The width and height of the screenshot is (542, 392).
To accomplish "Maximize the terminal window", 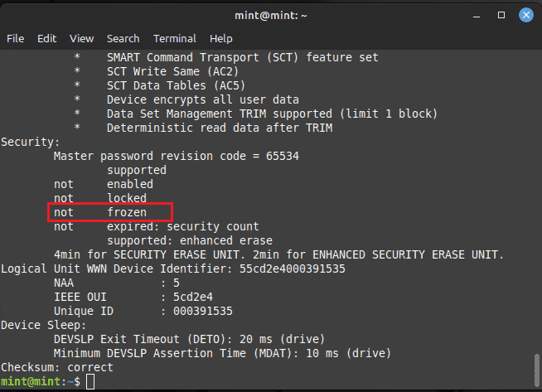I will [x=501, y=15].
